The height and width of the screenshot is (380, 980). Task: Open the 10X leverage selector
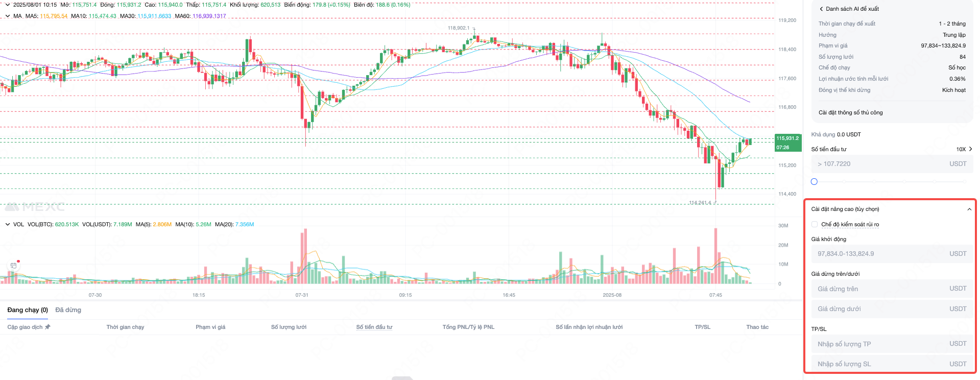[964, 149]
